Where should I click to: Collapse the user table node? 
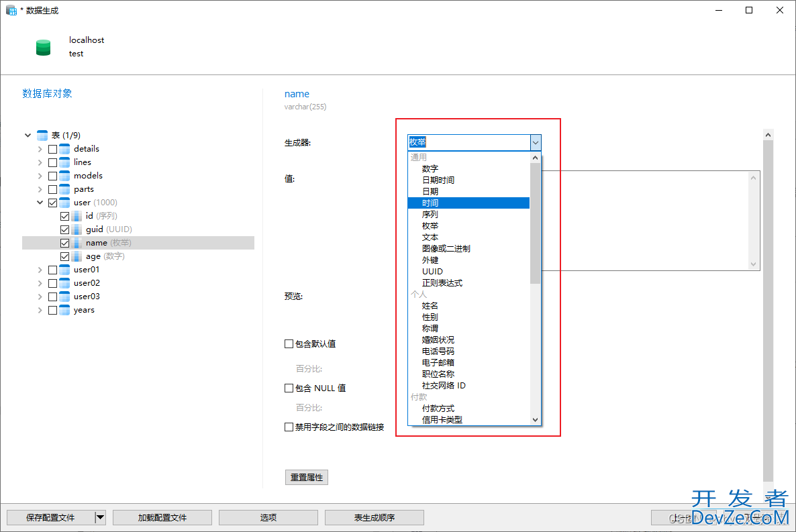click(x=40, y=203)
